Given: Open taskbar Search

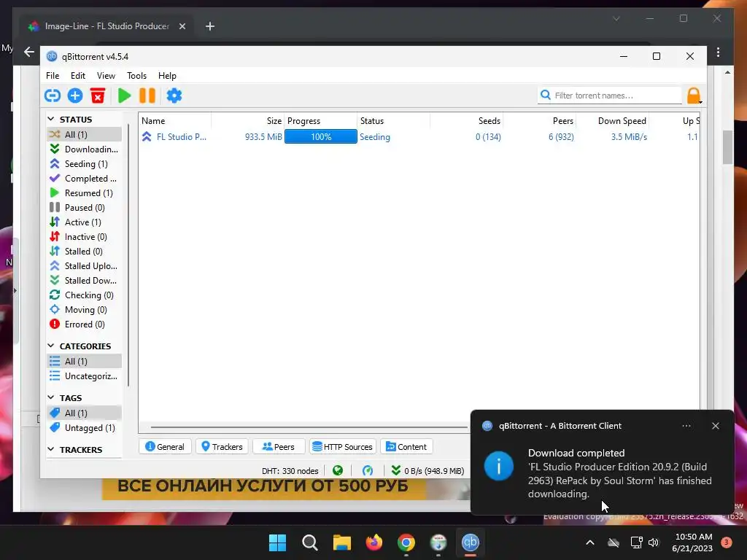Looking at the screenshot, I should point(309,542).
